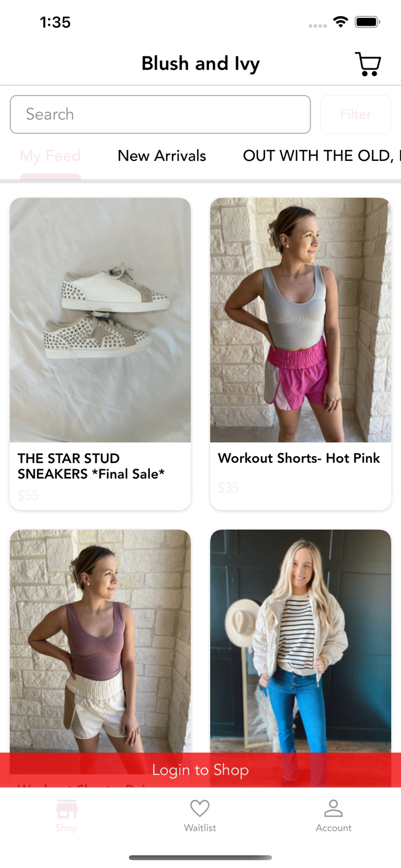Open Workout Shorts- Hot Pink title

299,458
